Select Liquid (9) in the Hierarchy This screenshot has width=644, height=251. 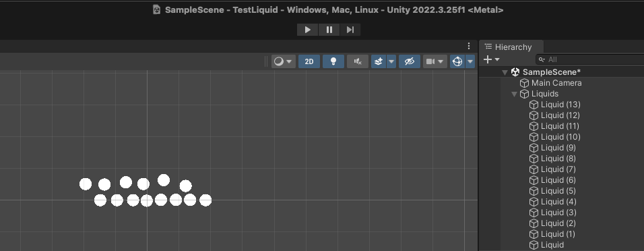[x=558, y=148]
